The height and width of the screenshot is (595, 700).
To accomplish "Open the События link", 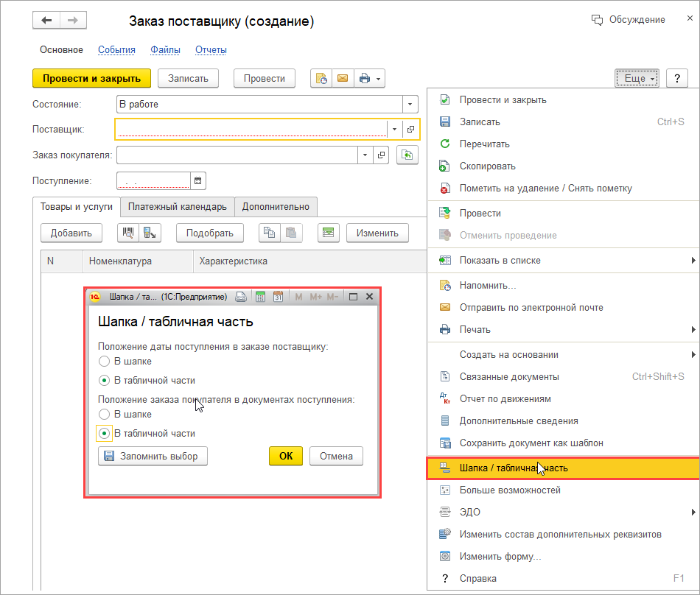I will pyautogui.click(x=116, y=49).
